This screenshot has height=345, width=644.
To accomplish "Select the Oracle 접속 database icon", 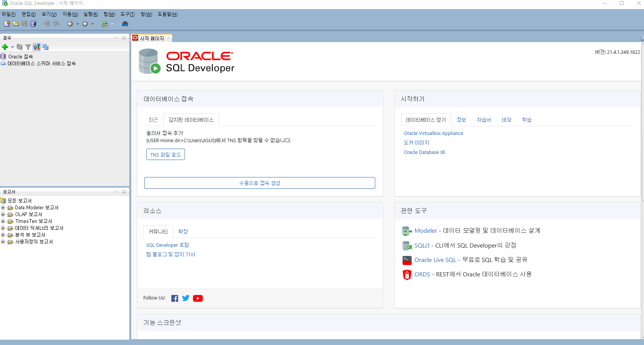I will (x=3, y=56).
